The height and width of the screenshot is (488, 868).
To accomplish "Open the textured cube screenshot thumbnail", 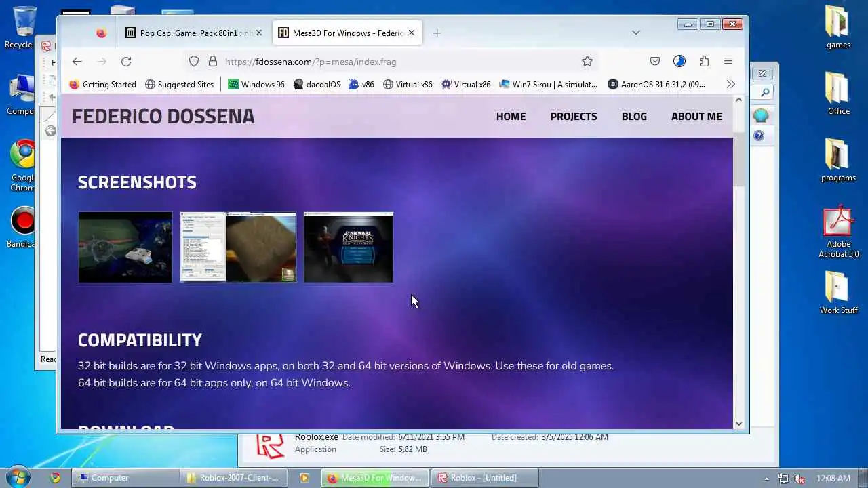I will [238, 247].
